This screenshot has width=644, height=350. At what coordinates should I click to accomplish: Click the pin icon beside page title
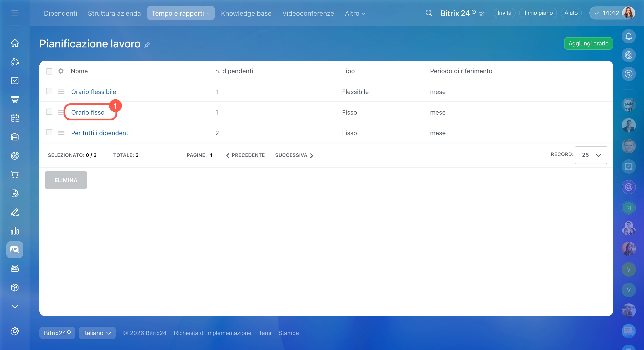(147, 45)
